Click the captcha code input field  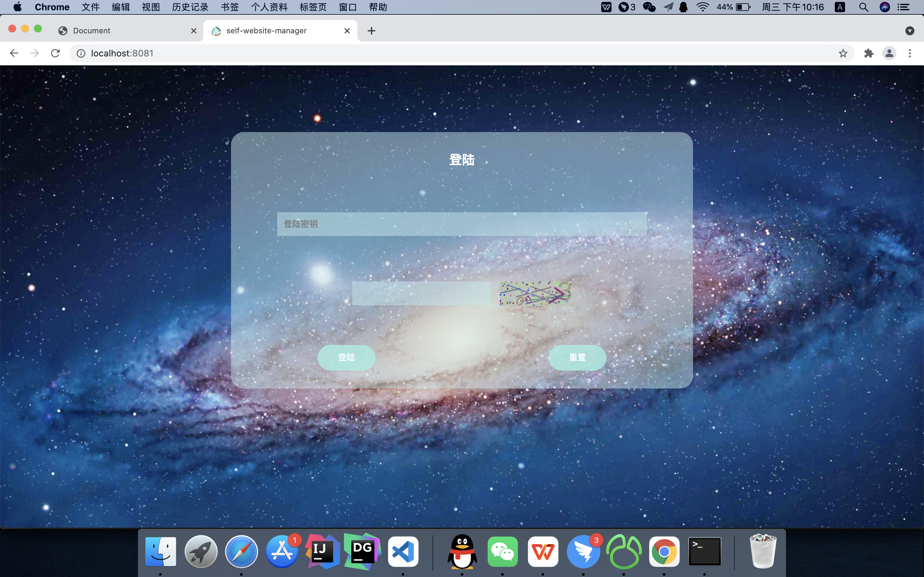(x=421, y=293)
